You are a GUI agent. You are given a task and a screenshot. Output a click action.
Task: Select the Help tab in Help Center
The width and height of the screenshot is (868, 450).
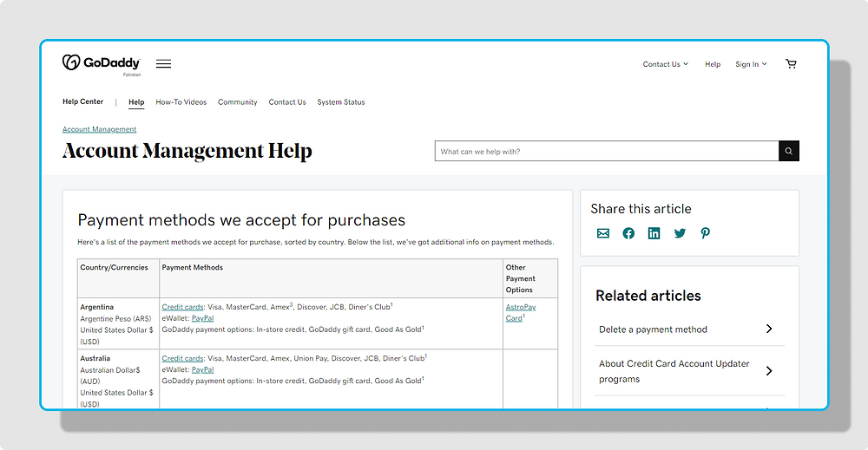136,102
